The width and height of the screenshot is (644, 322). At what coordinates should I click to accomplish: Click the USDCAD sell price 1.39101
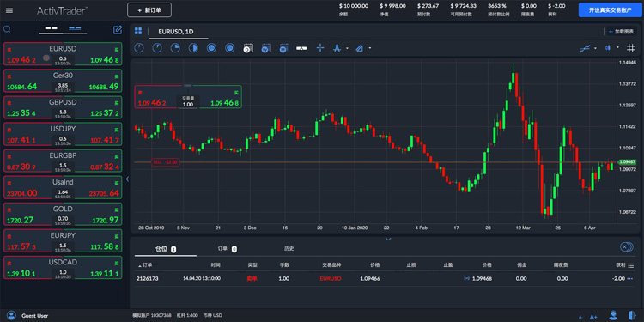21,274
